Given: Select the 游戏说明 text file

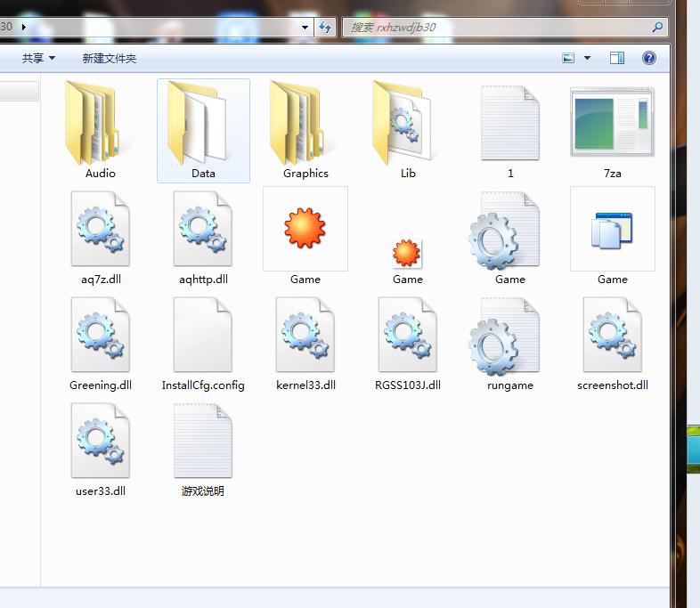Looking at the screenshot, I should tap(203, 450).
